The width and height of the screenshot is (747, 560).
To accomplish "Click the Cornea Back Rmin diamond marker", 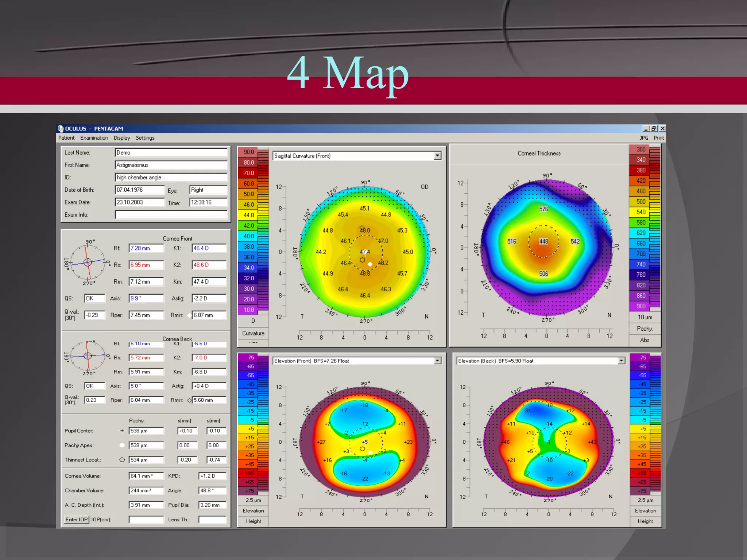I will pyautogui.click(x=189, y=400).
